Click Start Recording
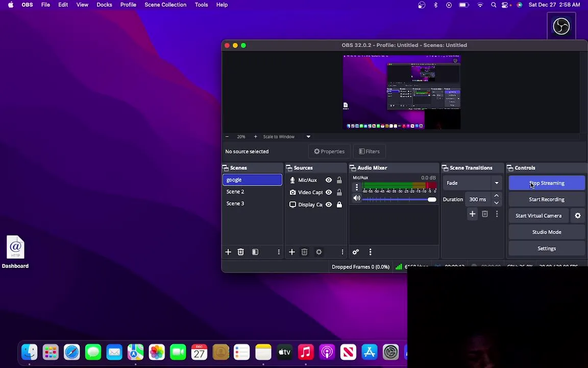The width and height of the screenshot is (588, 368). (547, 199)
